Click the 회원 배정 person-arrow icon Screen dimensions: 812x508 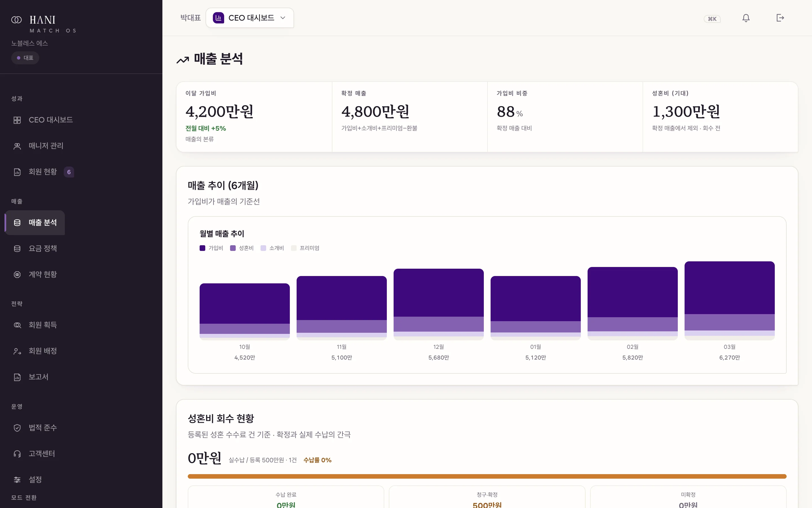pyautogui.click(x=17, y=351)
